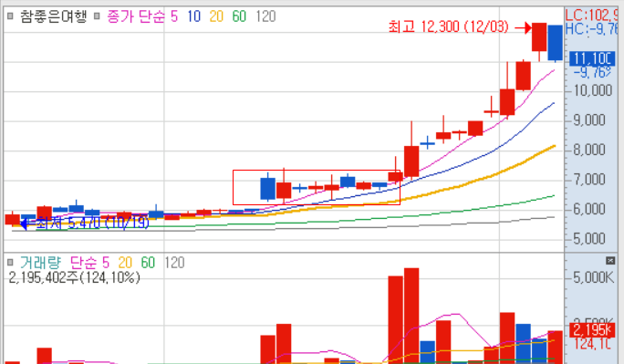Screen dimensions: 624x364
Task: Select the gray 120 volume moving average
Action: click(175, 263)
